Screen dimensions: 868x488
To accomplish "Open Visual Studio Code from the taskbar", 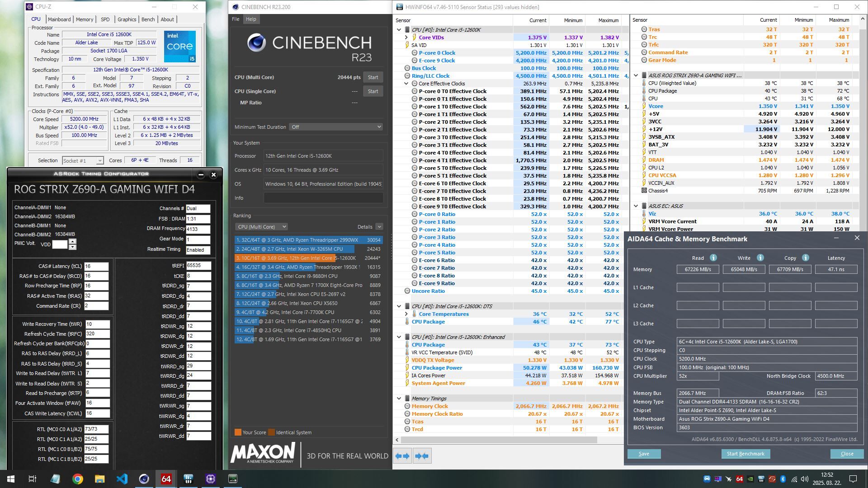I will (x=122, y=479).
